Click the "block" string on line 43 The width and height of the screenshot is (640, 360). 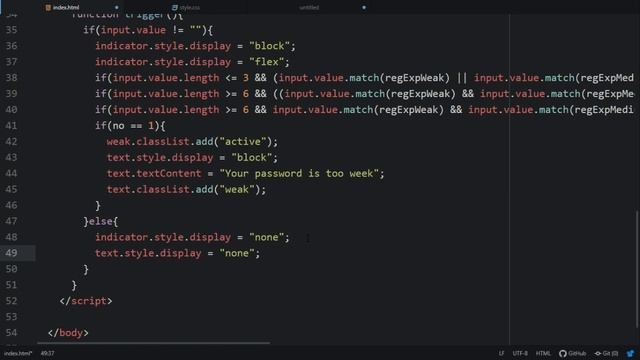[252, 158]
